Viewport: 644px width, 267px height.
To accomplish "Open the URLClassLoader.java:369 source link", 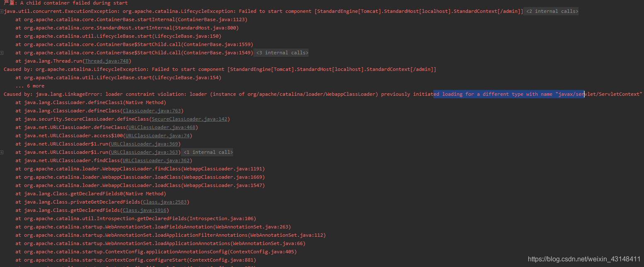I will click(144, 144).
